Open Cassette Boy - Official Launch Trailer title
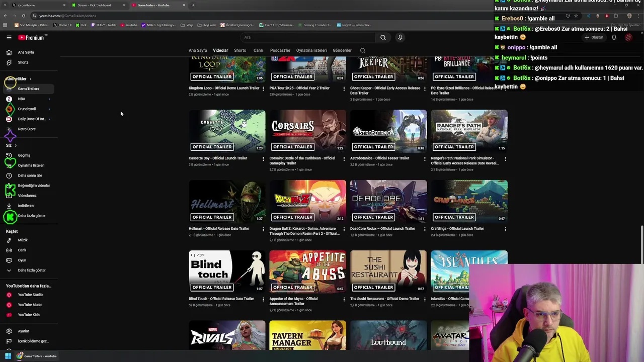 [218, 158]
